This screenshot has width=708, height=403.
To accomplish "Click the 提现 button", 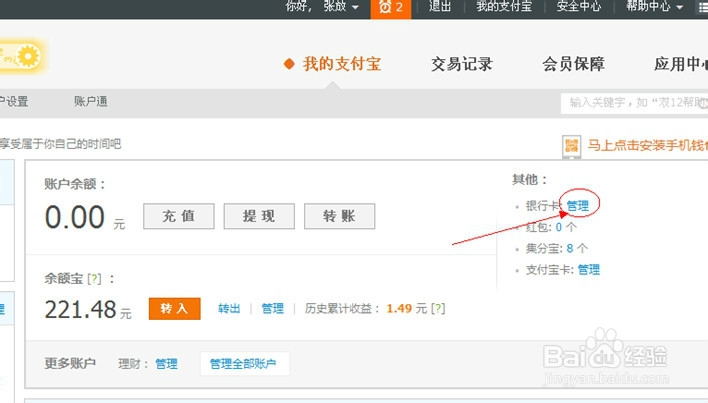I will click(x=259, y=216).
